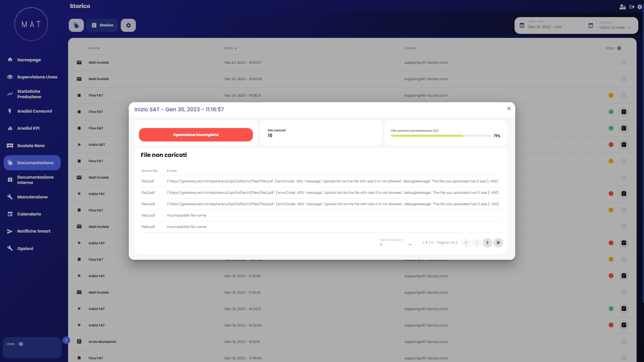Viewport: 644px width, 362px height.
Task: Click the 71% file upload progress bar
Action: [441, 136]
